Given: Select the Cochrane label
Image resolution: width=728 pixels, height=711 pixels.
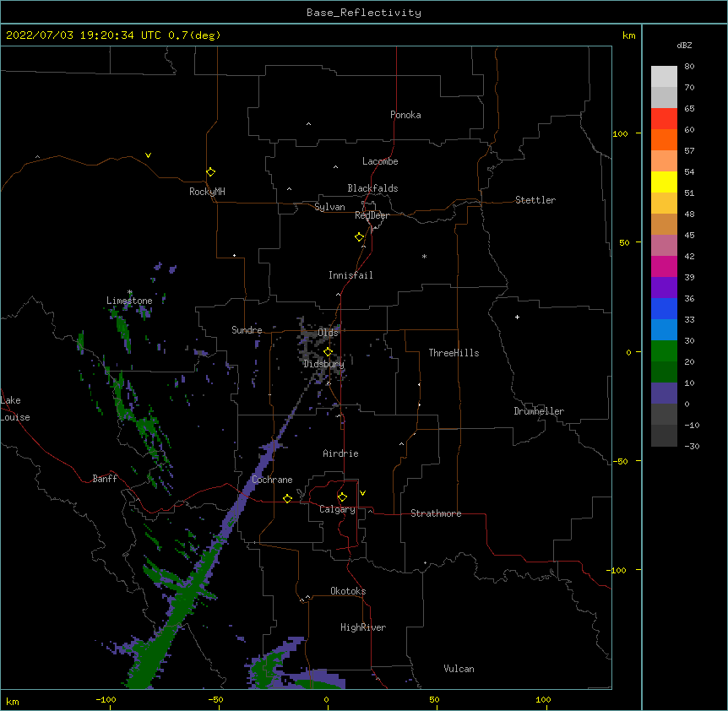Looking at the screenshot, I should 272,480.
